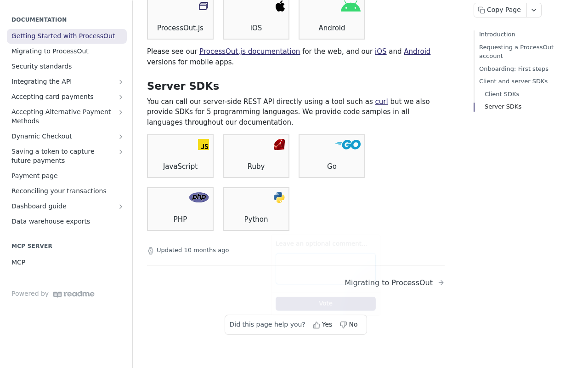This screenshot has height=368, width=588.
Task: Click the red Ruby gem icon
Action: [279, 144]
